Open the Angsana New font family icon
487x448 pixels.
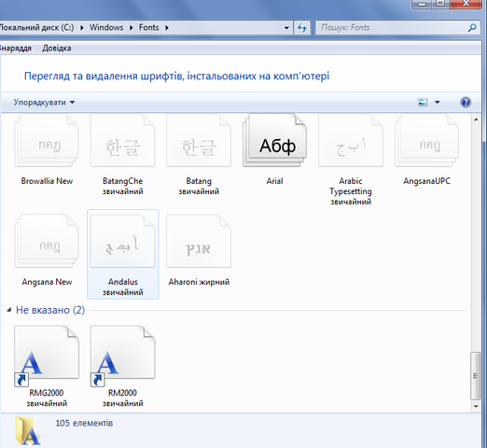click(47, 241)
